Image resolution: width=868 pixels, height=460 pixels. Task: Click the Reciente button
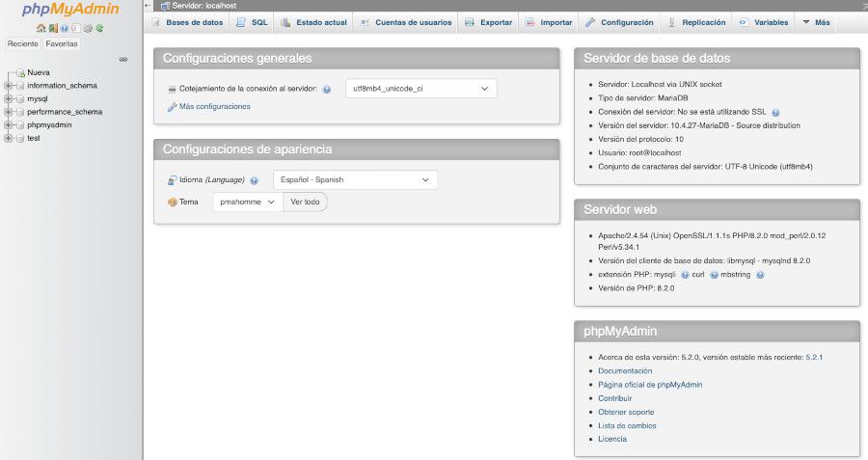coord(23,43)
